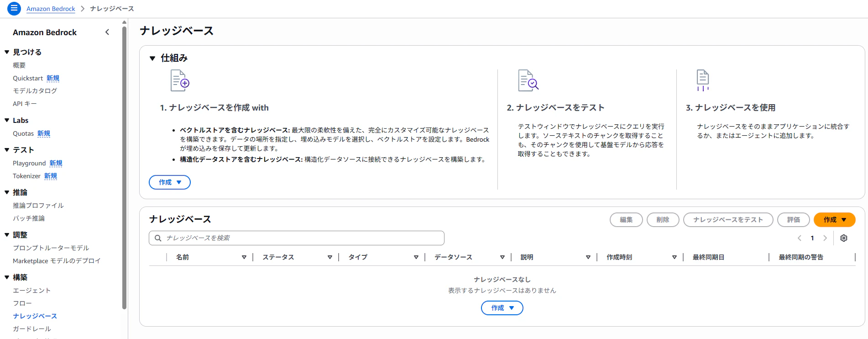Sort by the 名前 column arrow
The width and height of the screenshot is (868, 339).
(244, 257)
